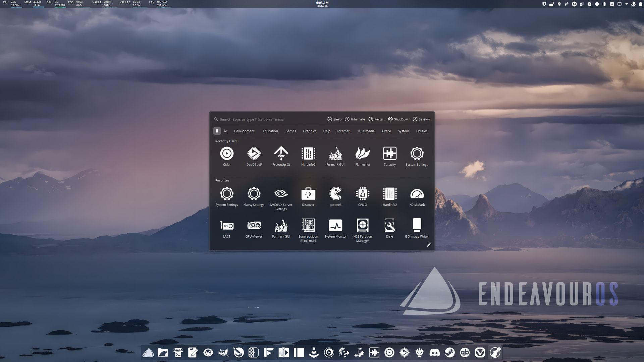Click the edit pencil icon in launcher
644x362 pixels.
point(428,245)
